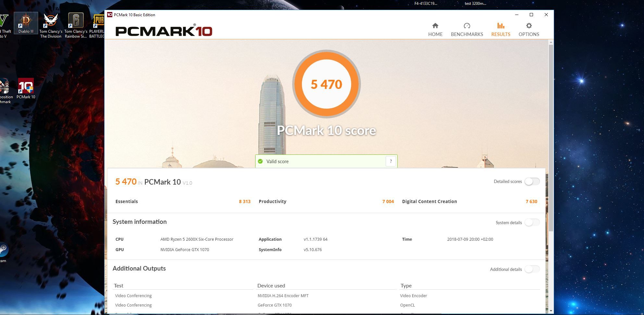Click the time value 2018-07-09 20:00
644x315 pixels.
[470, 239]
